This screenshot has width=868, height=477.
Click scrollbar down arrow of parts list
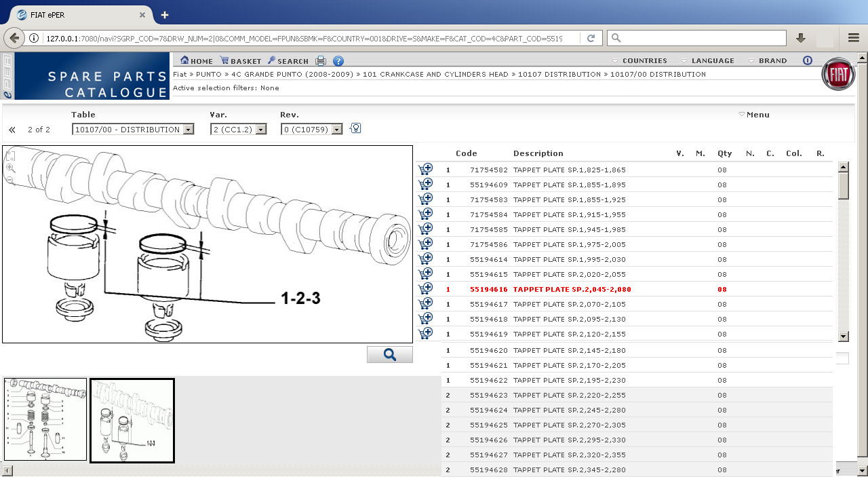click(844, 336)
